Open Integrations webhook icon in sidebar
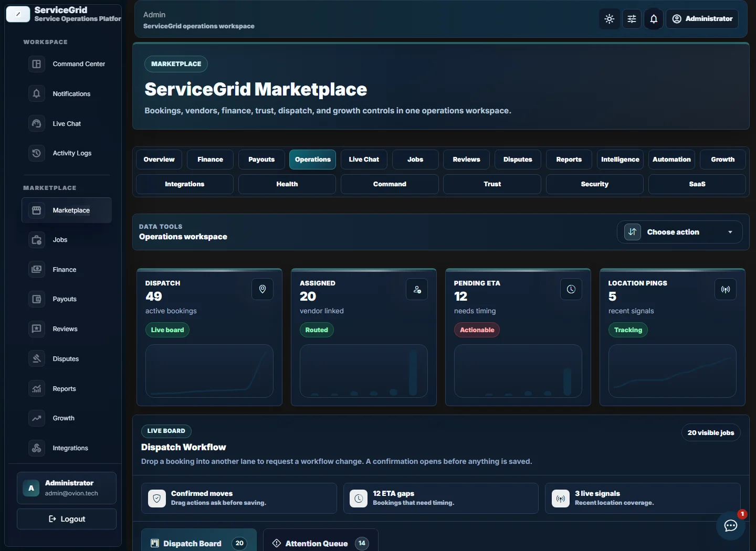Viewport: 756px width, 551px height. tap(37, 448)
